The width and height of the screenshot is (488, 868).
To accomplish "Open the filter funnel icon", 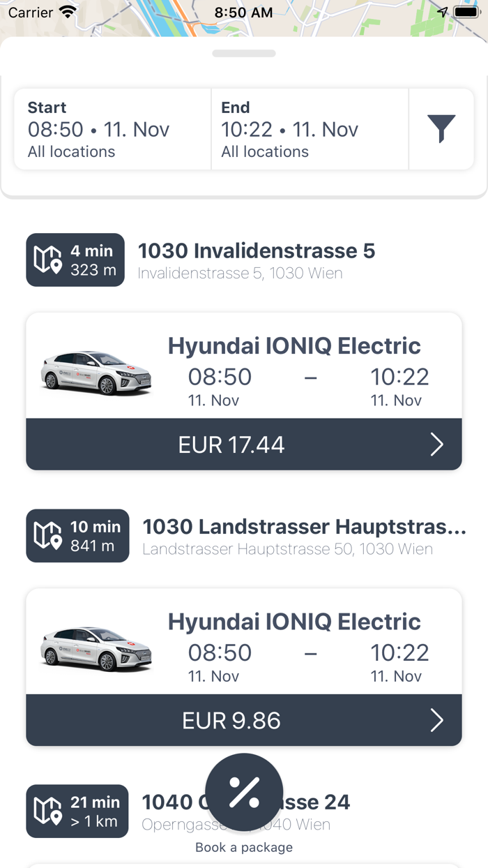I will coord(441,129).
